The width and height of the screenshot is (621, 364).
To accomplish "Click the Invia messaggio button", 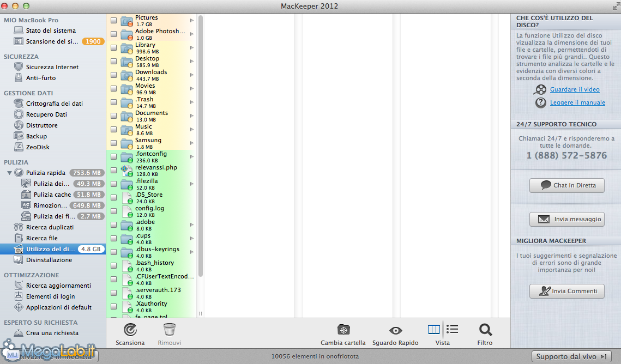I will [566, 219].
